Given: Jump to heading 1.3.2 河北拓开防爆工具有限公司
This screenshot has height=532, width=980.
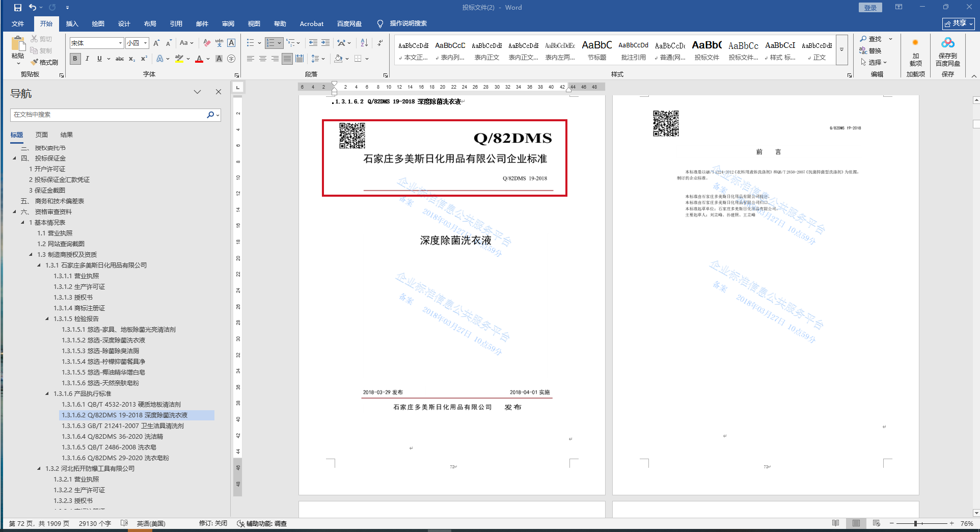Looking at the screenshot, I should 90,469.
